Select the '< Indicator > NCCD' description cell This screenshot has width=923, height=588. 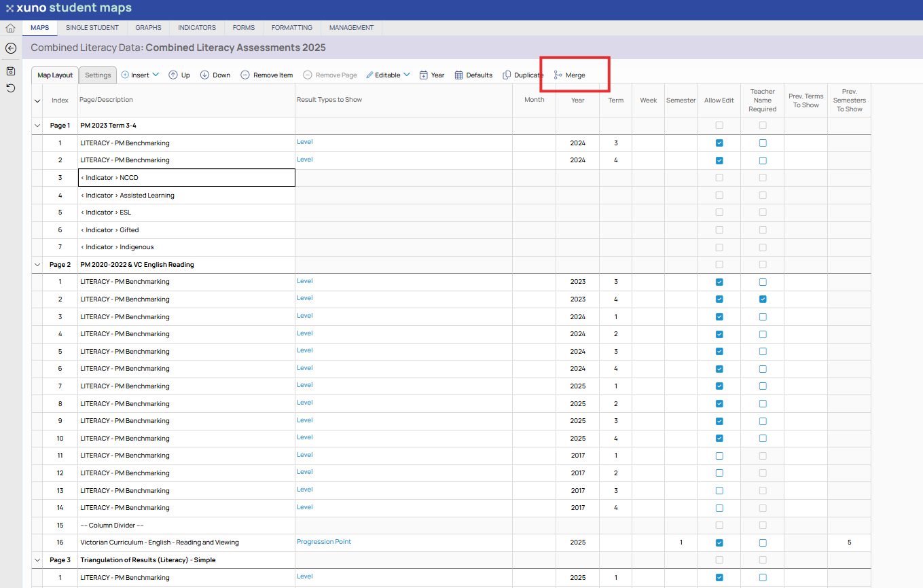(x=187, y=178)
